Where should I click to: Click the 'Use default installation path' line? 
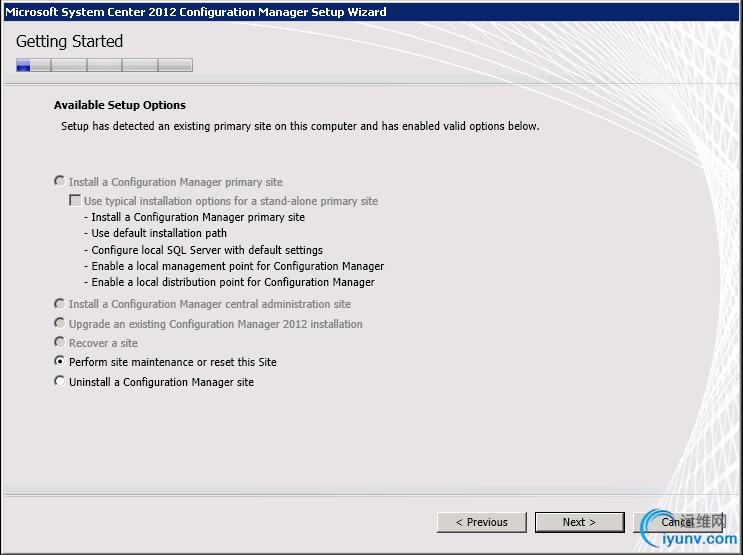[x=155, y=233]
